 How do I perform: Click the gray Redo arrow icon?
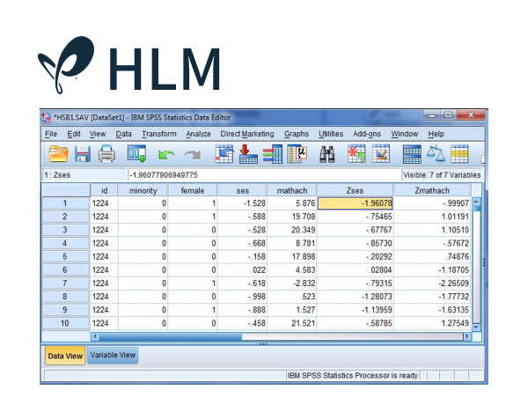tap(193, 155)
